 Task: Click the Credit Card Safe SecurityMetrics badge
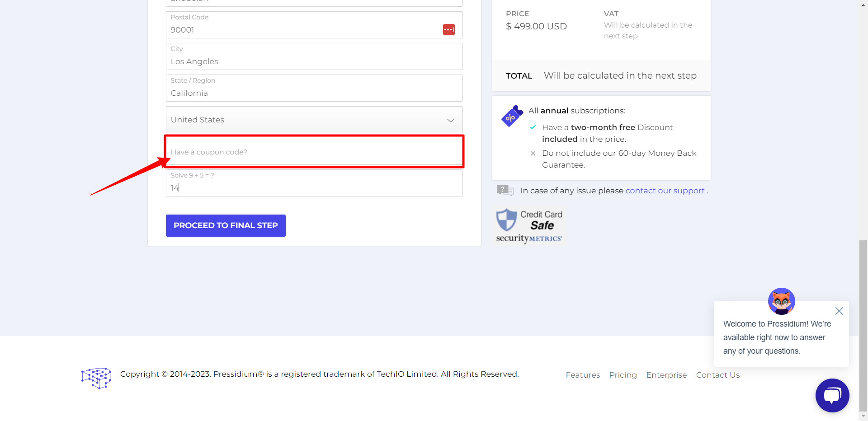pos(529,225)
